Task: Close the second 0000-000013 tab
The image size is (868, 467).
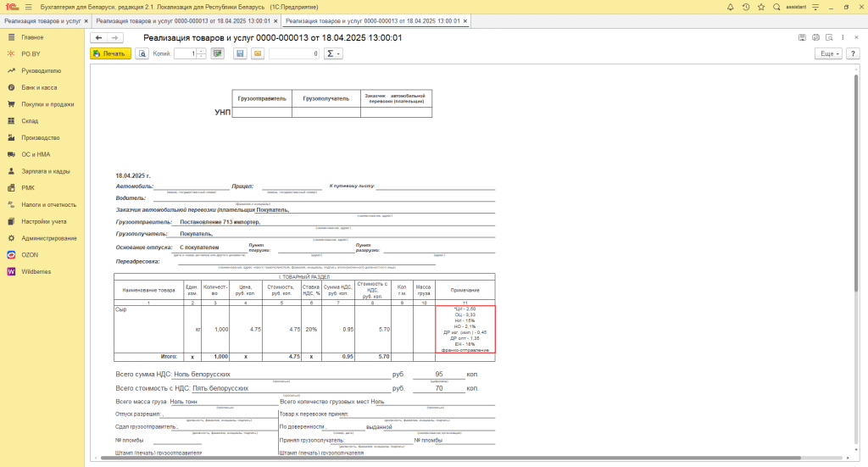Action: (275, 21)
